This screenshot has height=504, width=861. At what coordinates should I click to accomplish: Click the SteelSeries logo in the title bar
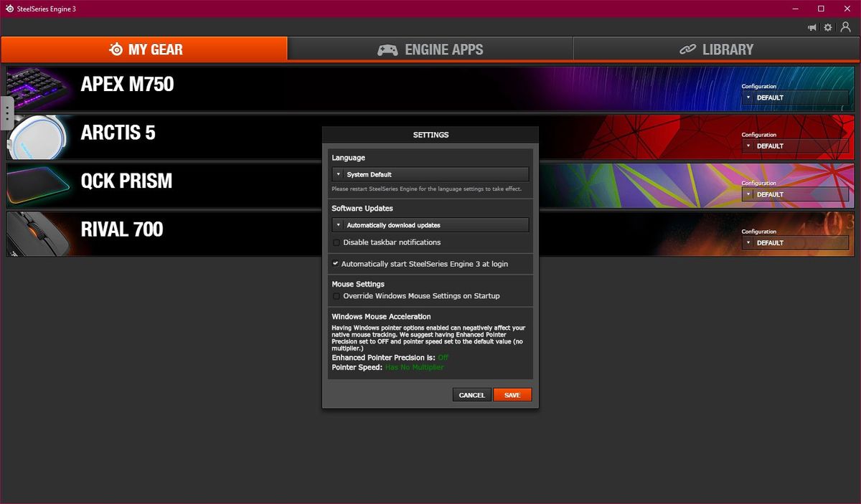pyautogui.click(x=9, y=9)
